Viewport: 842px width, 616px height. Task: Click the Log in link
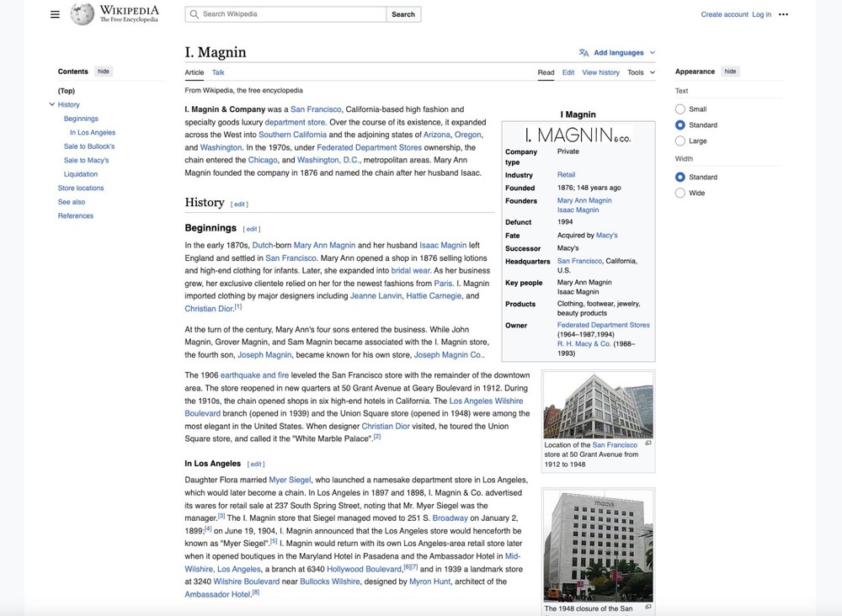761,14
